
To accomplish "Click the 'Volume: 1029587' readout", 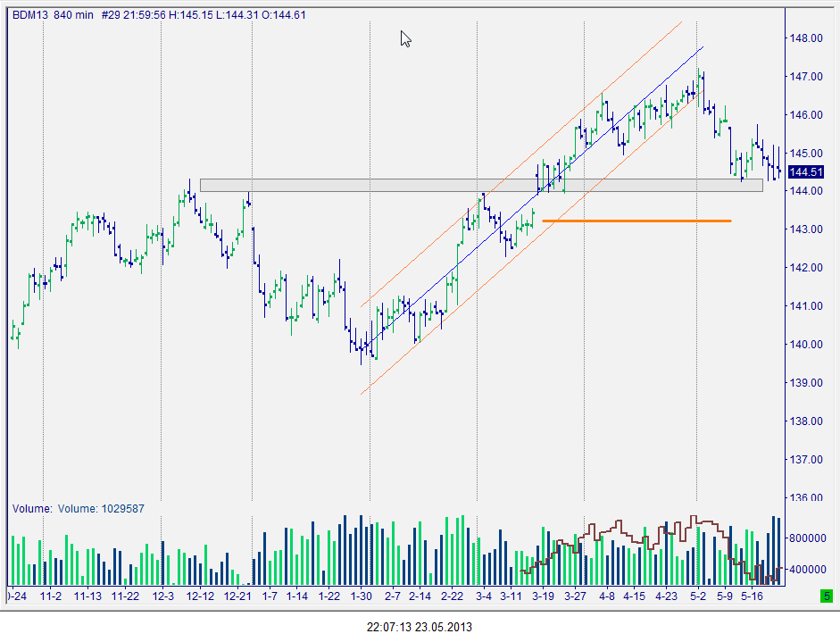I will point(101,509).
